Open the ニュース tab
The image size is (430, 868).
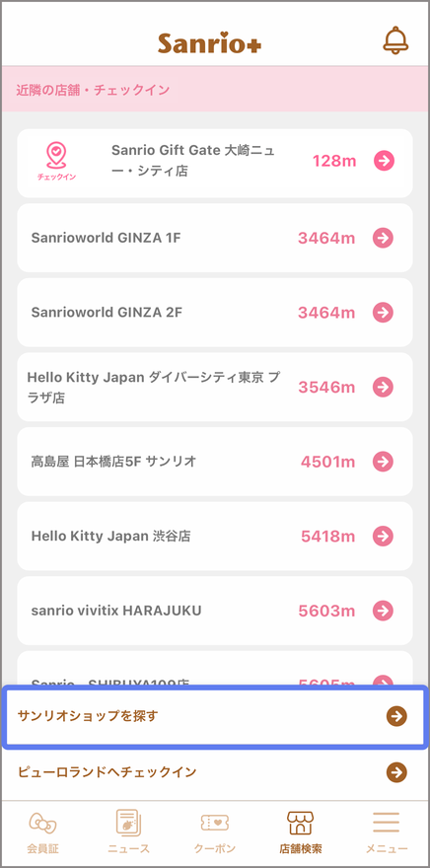pyautogui.click(x=129, y=832)
